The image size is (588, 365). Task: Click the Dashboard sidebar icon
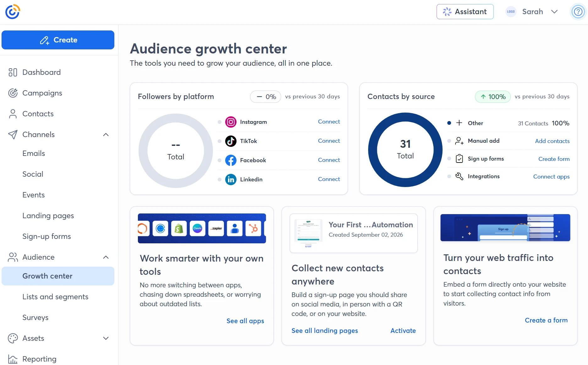13,72
